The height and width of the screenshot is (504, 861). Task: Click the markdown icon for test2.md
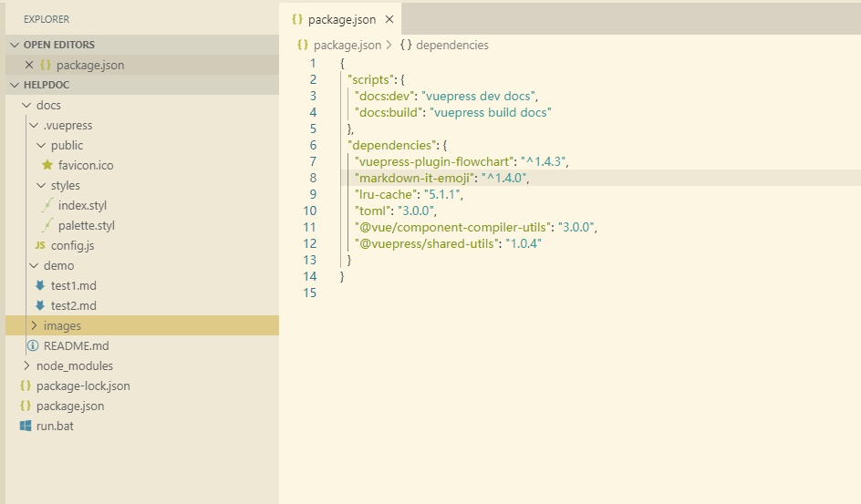click(x=40, y=306)
